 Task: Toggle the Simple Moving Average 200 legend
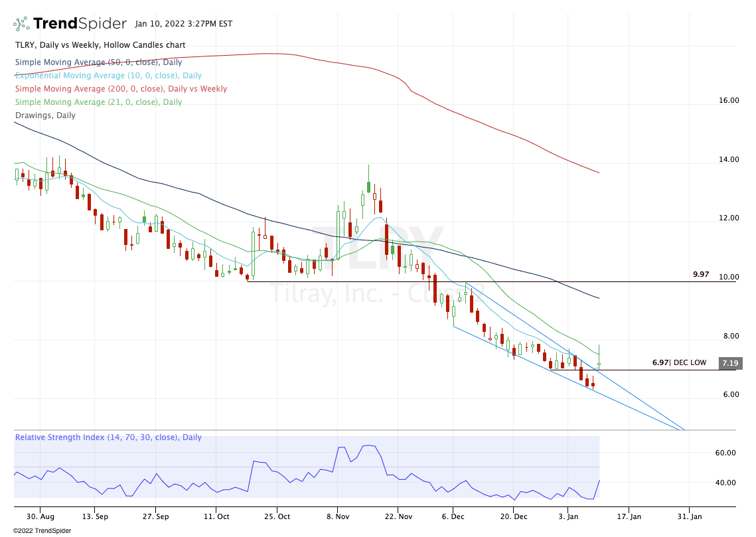(x=121, y=89)
